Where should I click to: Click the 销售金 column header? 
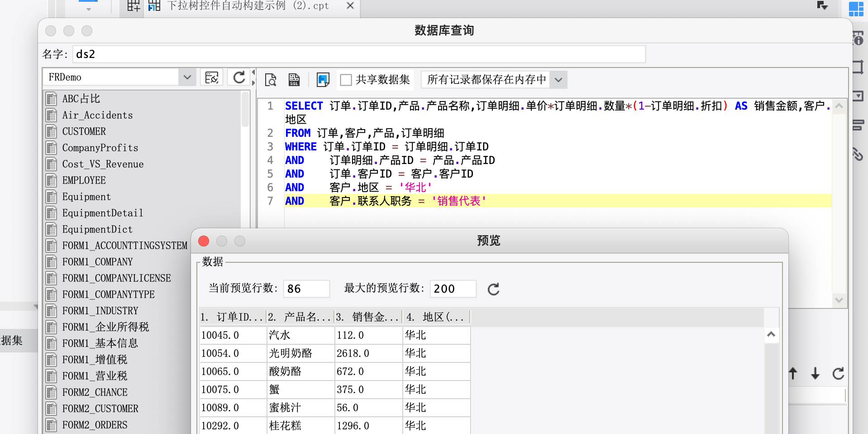[x=368, y=317]
